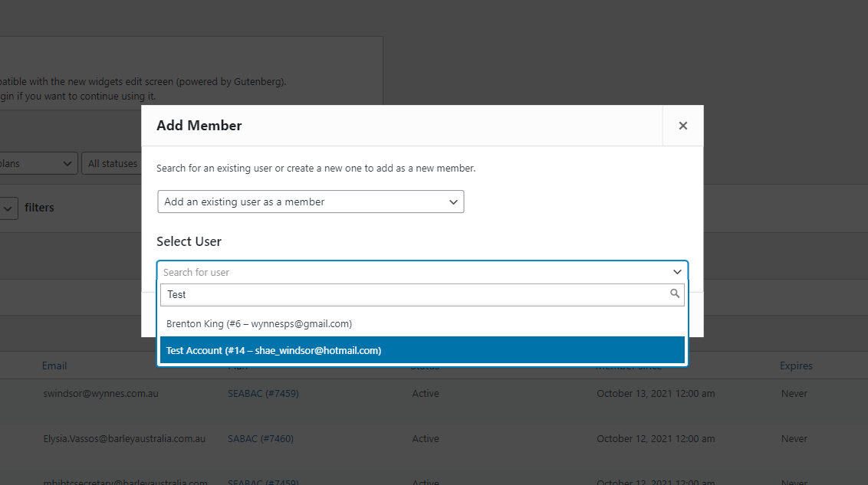This screenshot has height=485, width=868.
Task: Click the "Search for user" placeholder box
Action: click(422, 272)
